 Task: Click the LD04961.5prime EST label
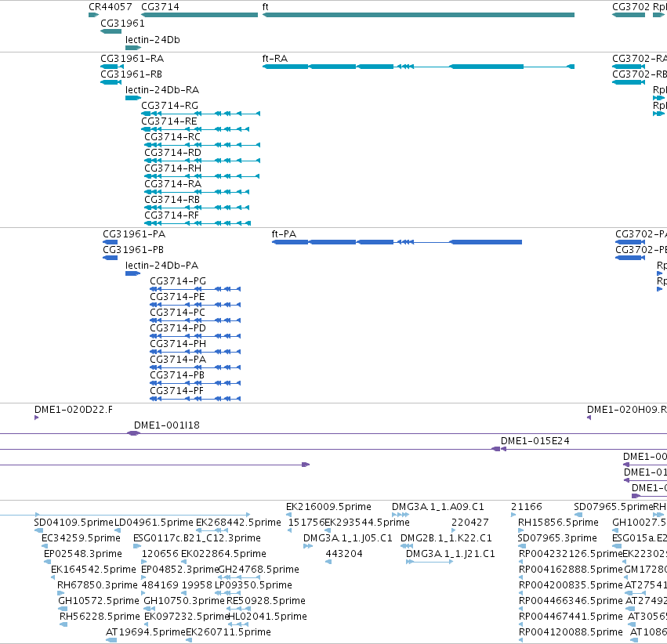[154, 523]
